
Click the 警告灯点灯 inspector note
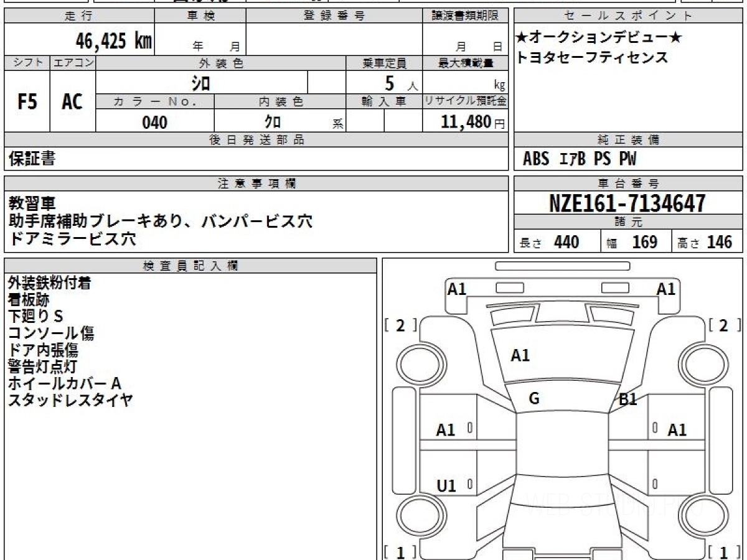[42, 366]
